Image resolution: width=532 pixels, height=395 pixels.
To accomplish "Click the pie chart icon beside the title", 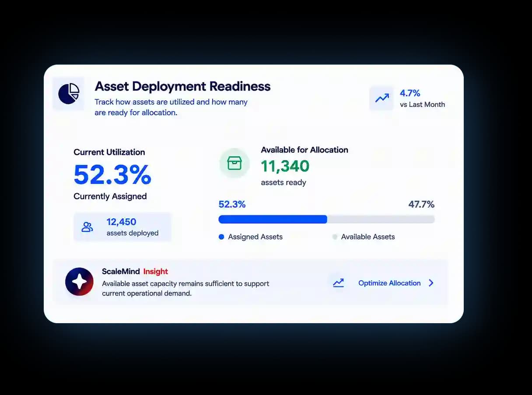I will 69,94.
